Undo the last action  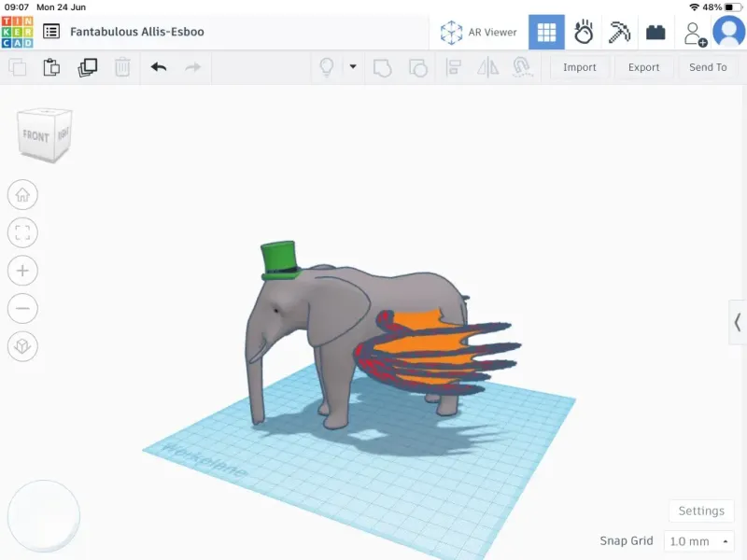tap(159, 67)
